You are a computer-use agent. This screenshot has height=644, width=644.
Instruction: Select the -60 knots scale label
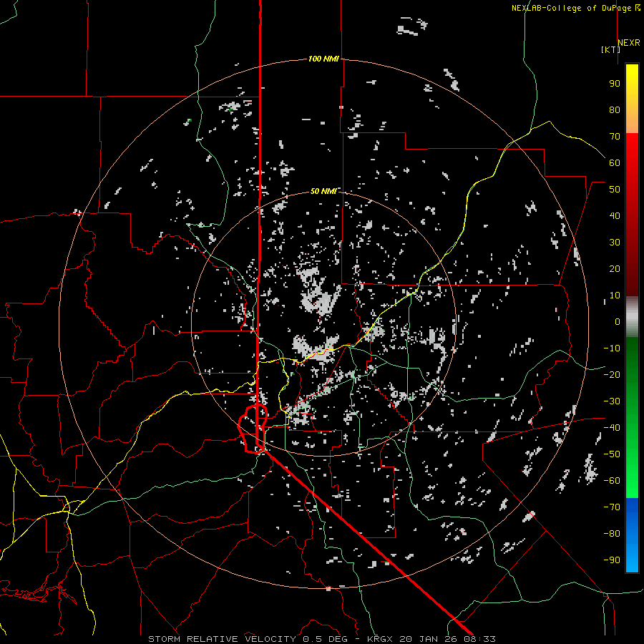(612, 481)
